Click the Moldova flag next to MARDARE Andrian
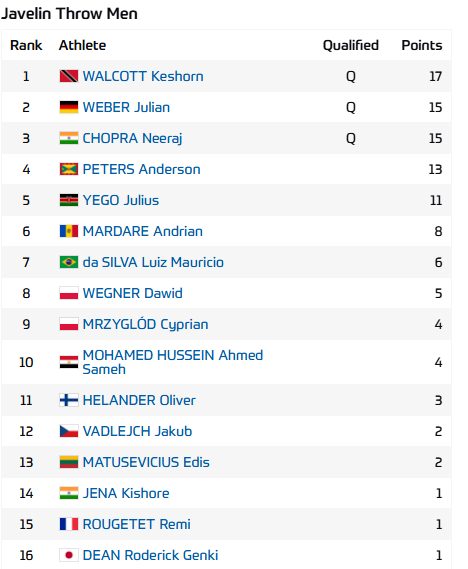 coord(69,231)
